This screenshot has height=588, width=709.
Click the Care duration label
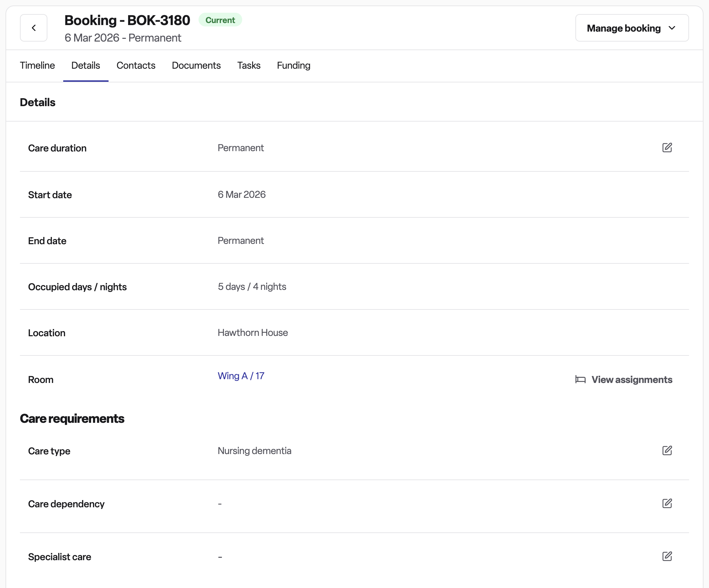(x=57, y=148)
